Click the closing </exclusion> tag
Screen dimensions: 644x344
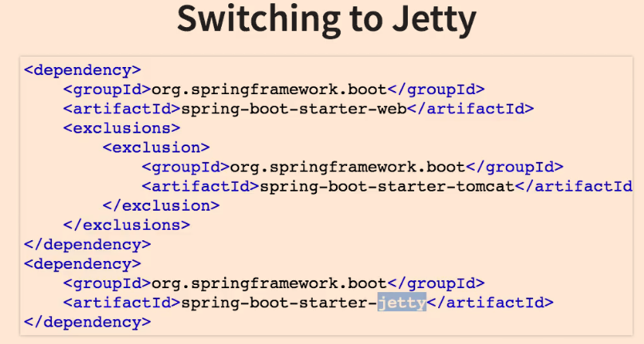pos(160,206)
